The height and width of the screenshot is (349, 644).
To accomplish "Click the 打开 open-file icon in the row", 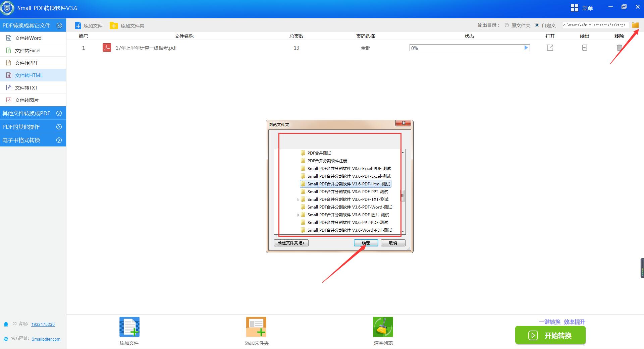I will pyautogui.click(x=550, y=48).
